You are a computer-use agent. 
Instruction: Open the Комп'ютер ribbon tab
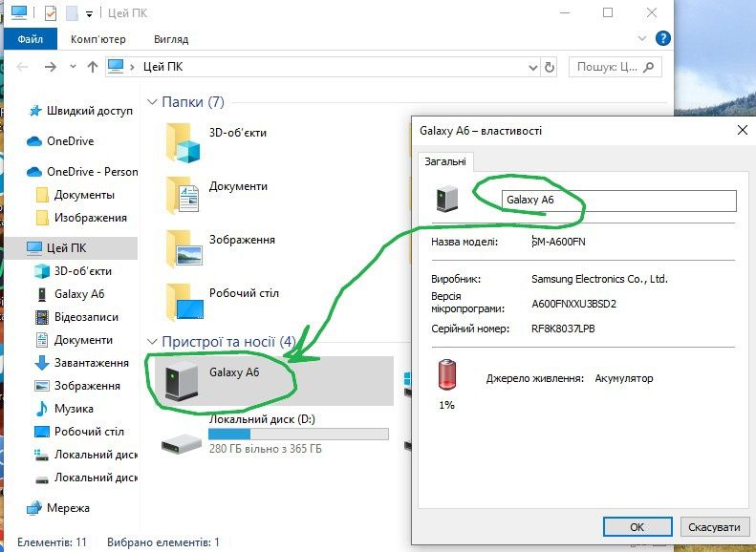97,39
